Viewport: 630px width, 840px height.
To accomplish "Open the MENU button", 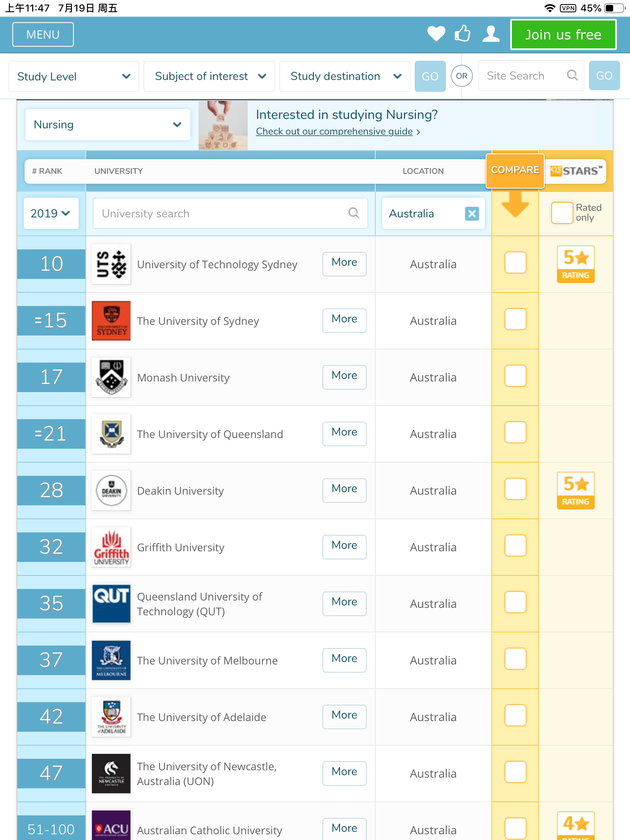I will pyautogui.click(x=43, y=34).
